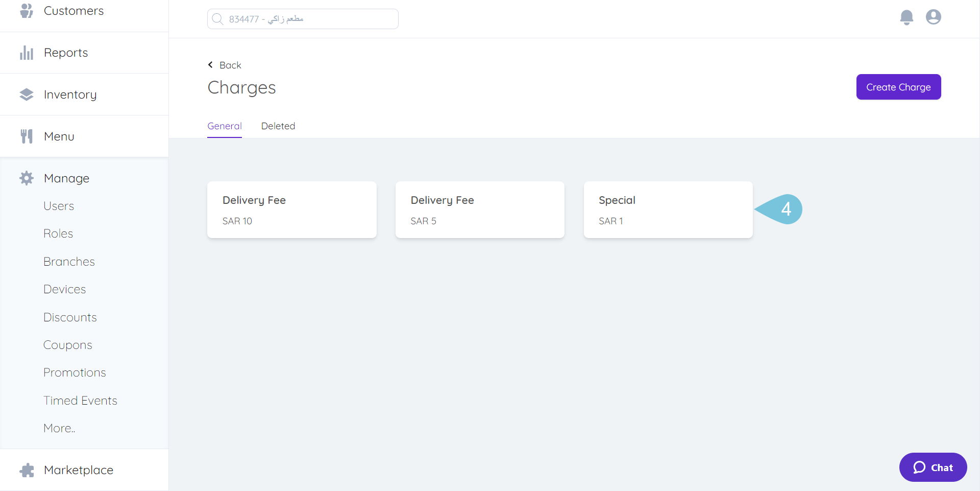This screenshot has width=980, height=491.
Task: Open the Customers section
Action: point(84,11)
